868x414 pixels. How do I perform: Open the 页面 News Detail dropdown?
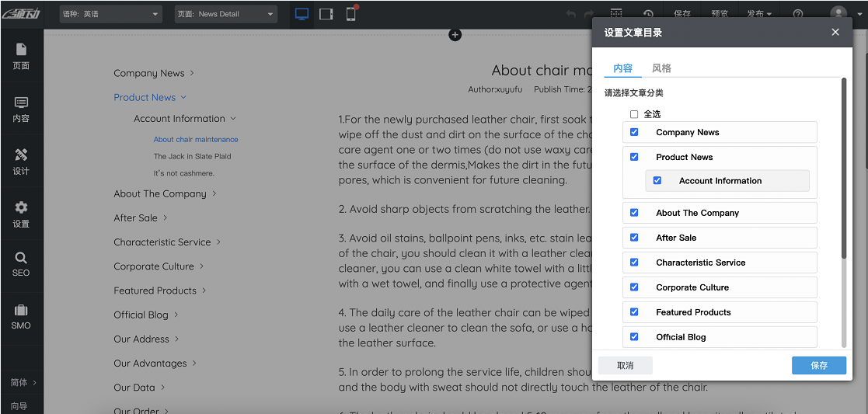(x=226, y=14)
